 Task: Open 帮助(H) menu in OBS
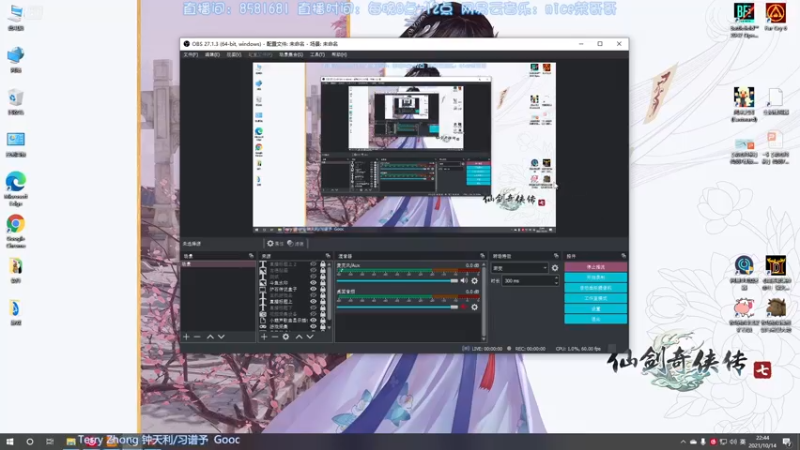339,55
